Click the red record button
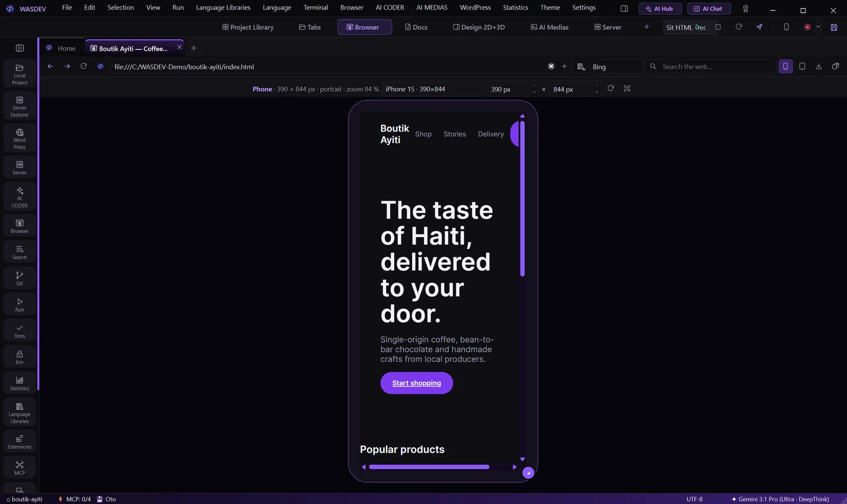847x504 pixels. pyautogui.click(x=807, y=27)
